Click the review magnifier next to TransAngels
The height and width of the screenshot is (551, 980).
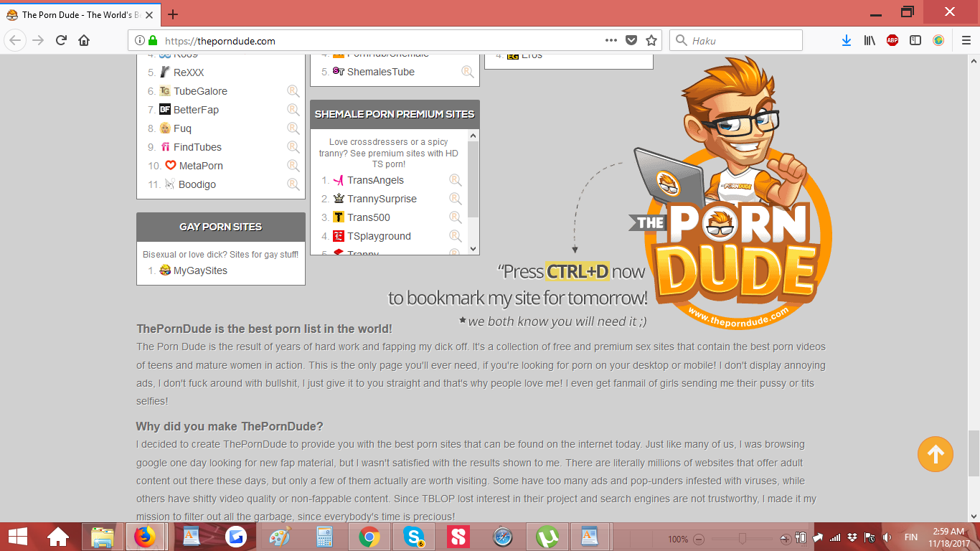point(456,179)
